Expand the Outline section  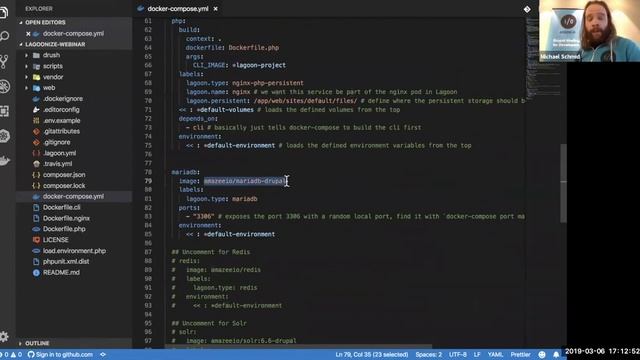(x=37, y=343)
